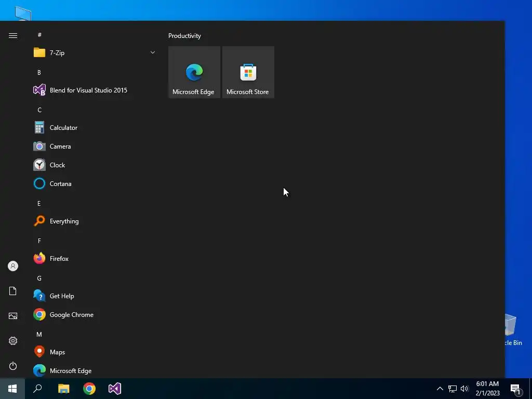Launch Google Chrome from the app list
This screenshot has height=399, width=532.
pyautogui.click(x=95, y=314)
